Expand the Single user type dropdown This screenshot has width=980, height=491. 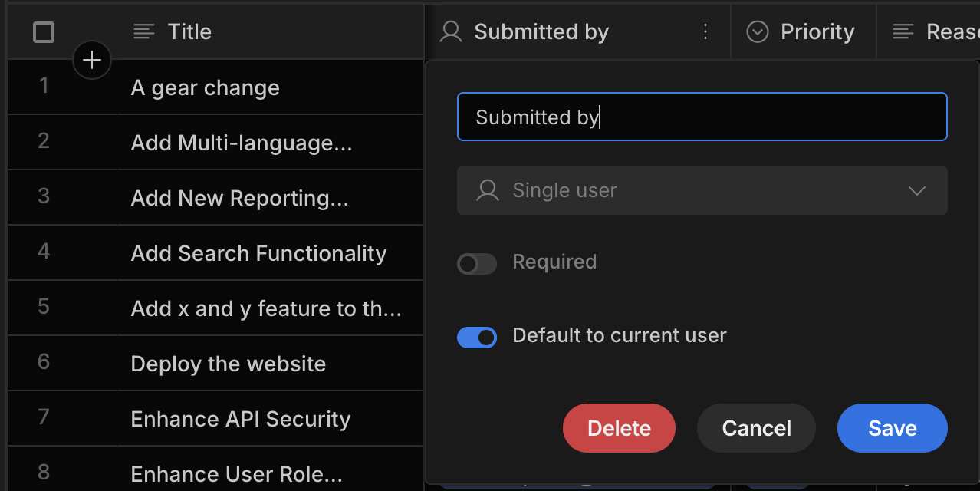tap(702, 190)
